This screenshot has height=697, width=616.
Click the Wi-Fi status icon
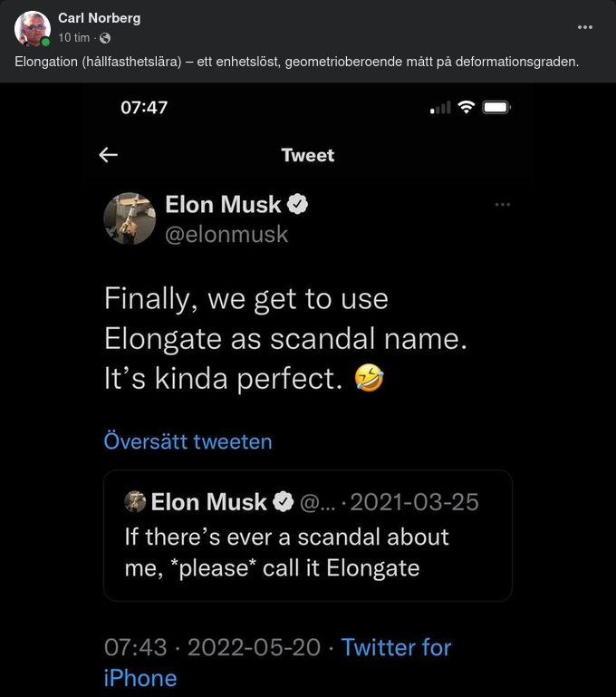click(x=467, y=107)
